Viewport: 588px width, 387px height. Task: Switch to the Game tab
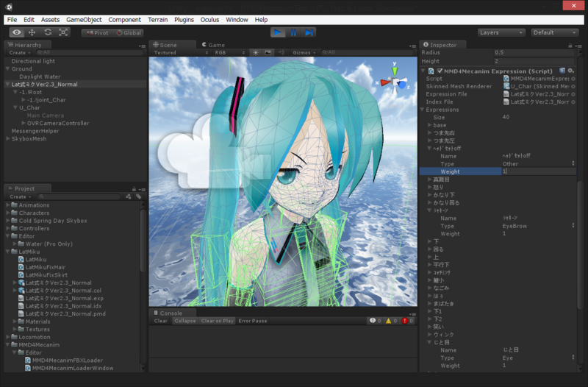click(213, 45)
